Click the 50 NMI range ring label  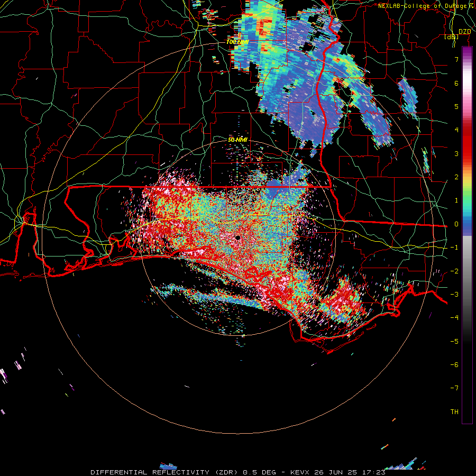pyautogui.click(x=237, y=140)
